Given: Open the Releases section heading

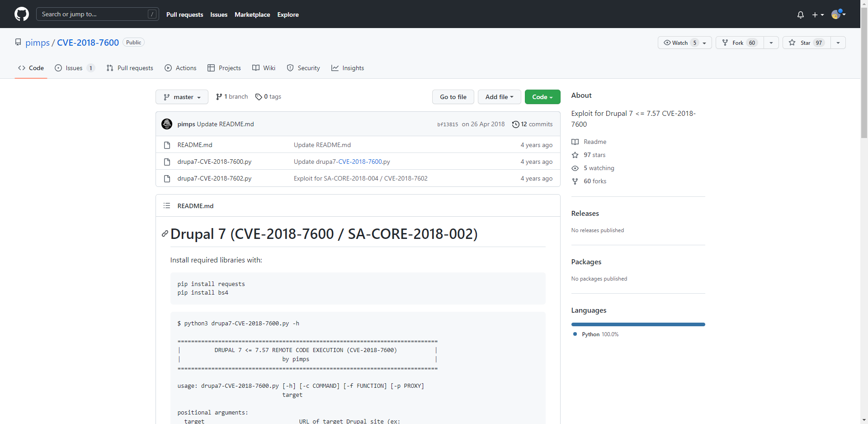Looking at the screenshot, I should coord(585,213).
